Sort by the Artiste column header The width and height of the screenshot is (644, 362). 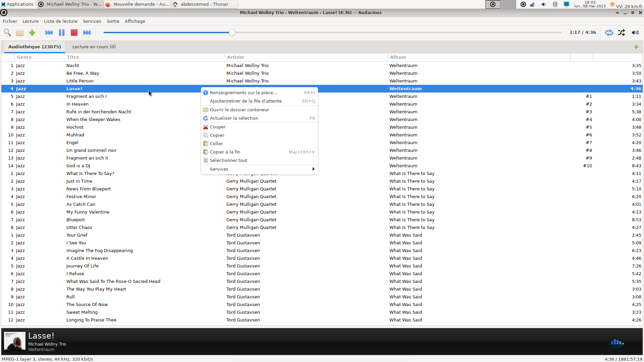point(306,57)
